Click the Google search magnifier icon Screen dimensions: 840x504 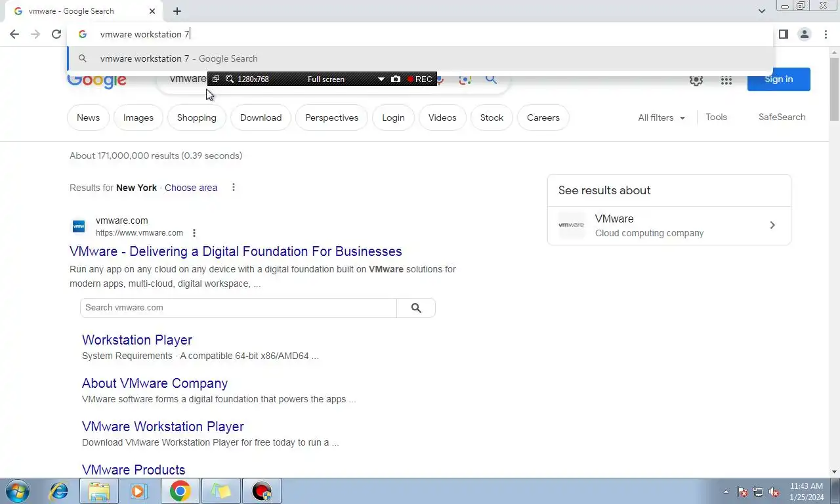click(491, 79)
